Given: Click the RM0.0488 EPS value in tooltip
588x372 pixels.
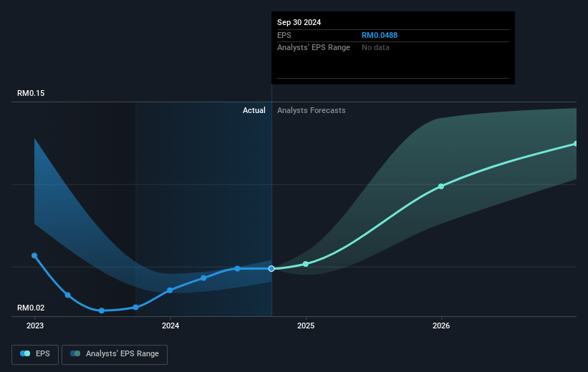Looking at the screenshot, I should [380, 35].
